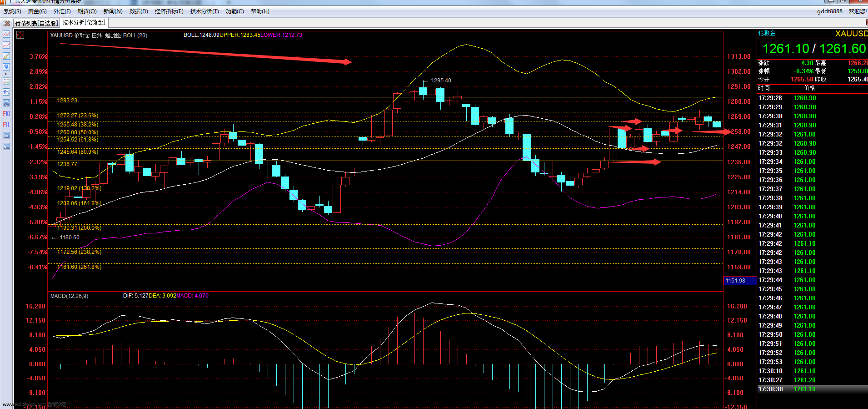This screenshot has height=409, width=868.
Task: Select the highlighted 17:30:30 tick row
Action: click(x=813, y=389)
